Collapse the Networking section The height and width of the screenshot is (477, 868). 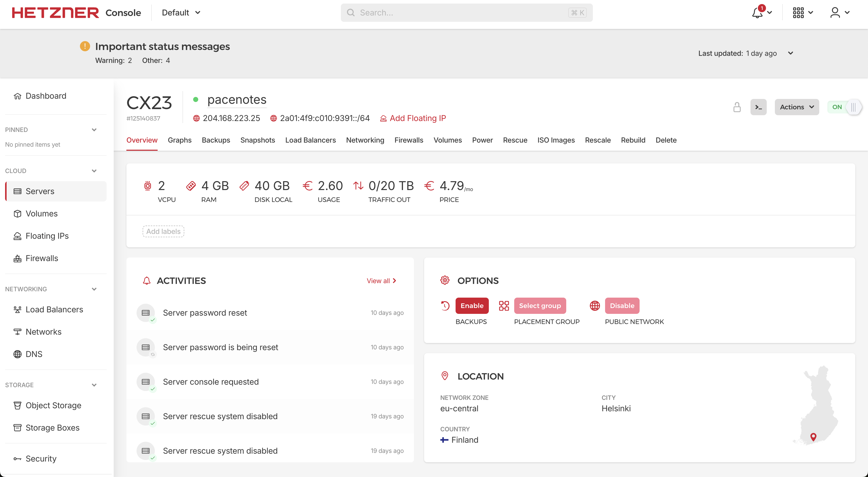pos(94,289)
